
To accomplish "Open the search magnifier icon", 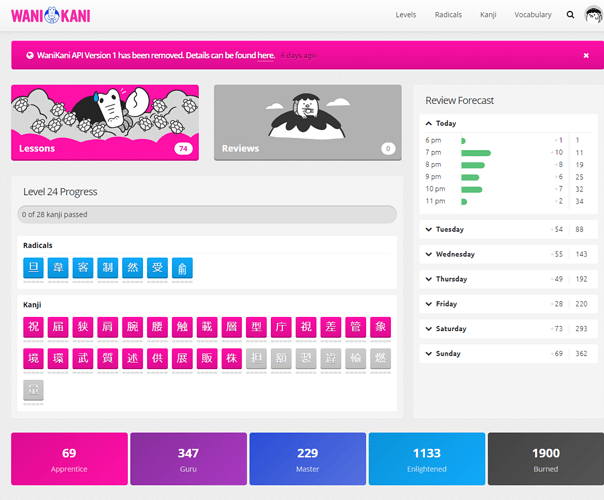I will coord(570,15).
